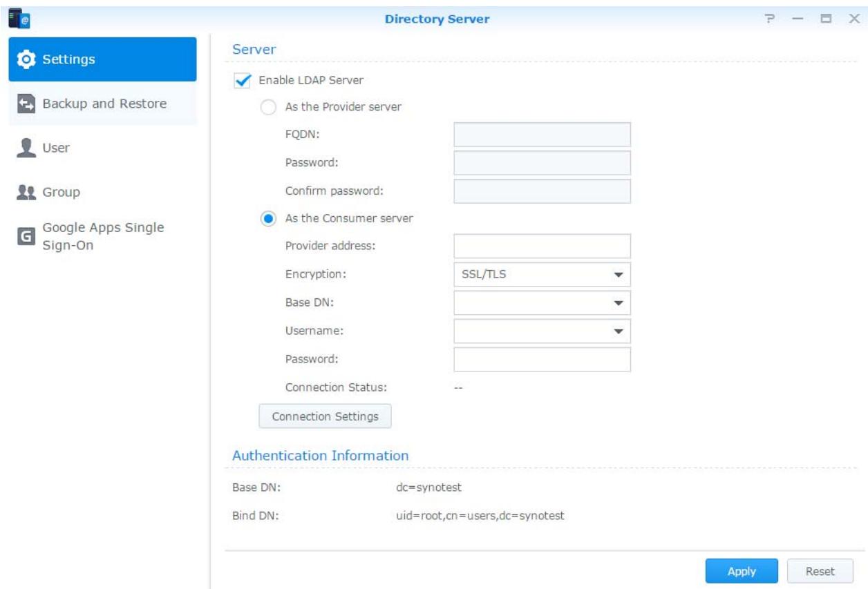The width and height of the screenshot is (868, 589).
Task: Click the Group people icon
Action: click(x=26, y=193)
